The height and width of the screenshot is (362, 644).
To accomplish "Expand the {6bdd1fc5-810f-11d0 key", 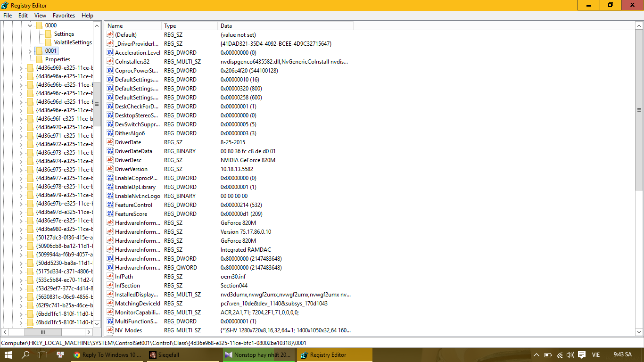I will coord(21,322).
